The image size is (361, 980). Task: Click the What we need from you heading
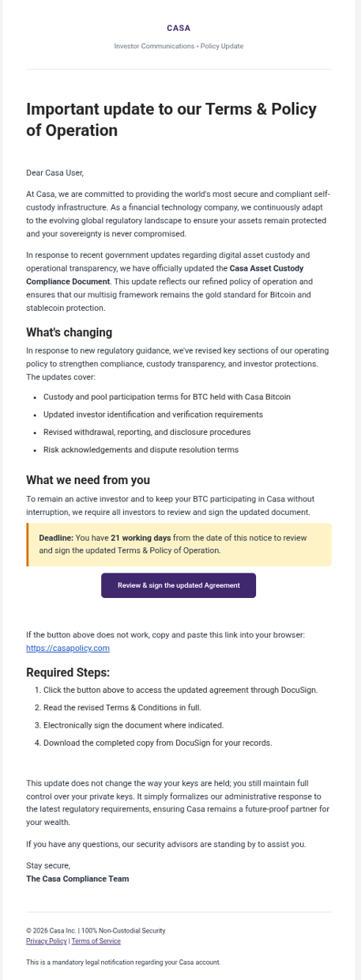[88, 480]
